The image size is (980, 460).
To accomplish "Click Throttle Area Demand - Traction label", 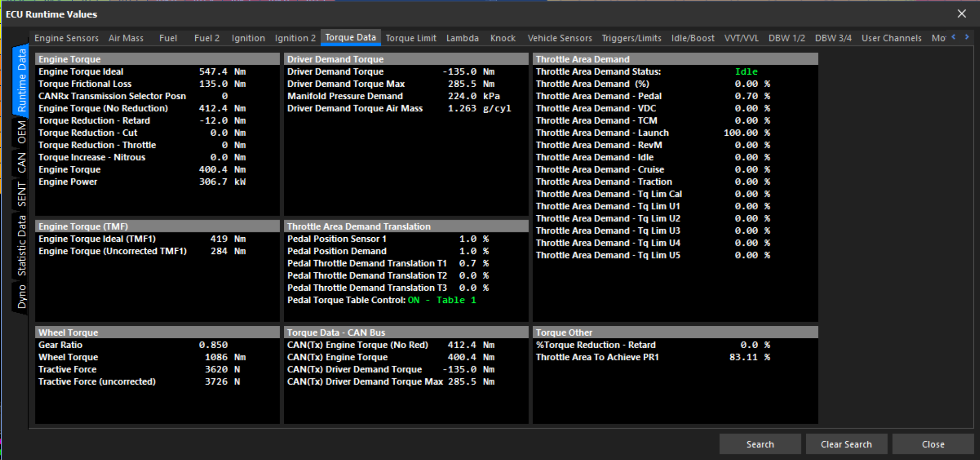I will coord(604,182).
